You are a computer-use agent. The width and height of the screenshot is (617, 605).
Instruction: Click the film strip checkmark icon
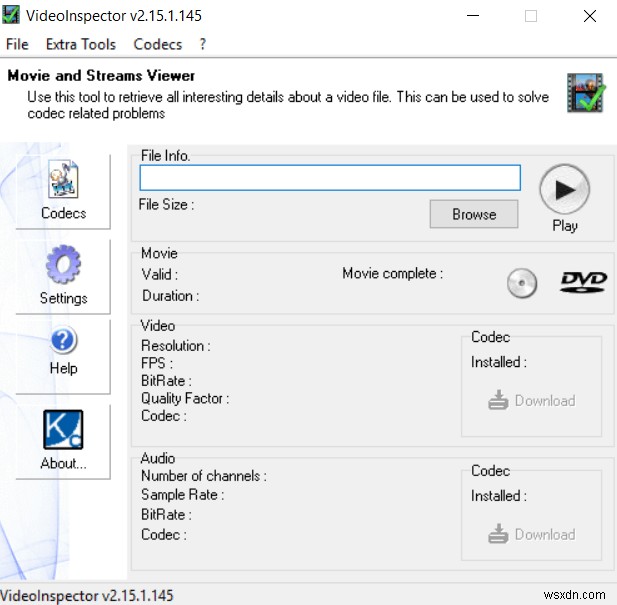click(586, 93)
